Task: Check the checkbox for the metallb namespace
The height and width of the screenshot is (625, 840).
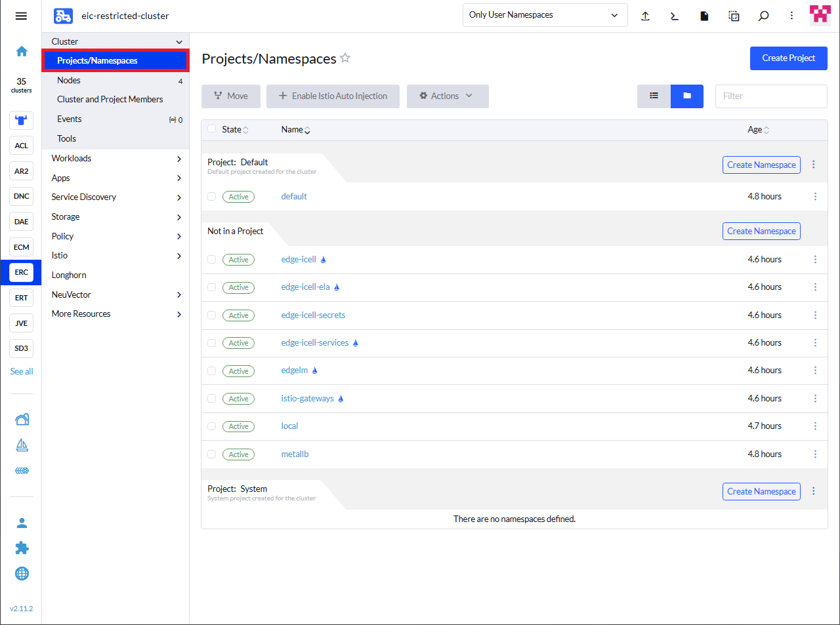Action: [x=211, y=454]
